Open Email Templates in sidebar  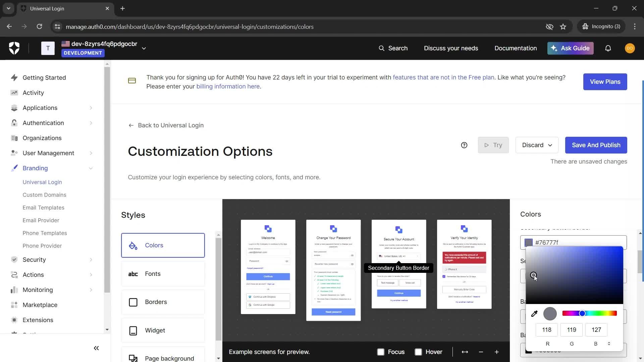pos(43,207)
